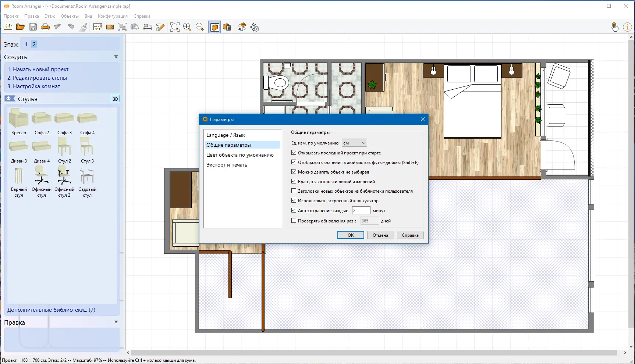The height and width of the screenshot is (364, 635).
Task: Select the brick wall editing tool
Action: (x=110, y=27)
